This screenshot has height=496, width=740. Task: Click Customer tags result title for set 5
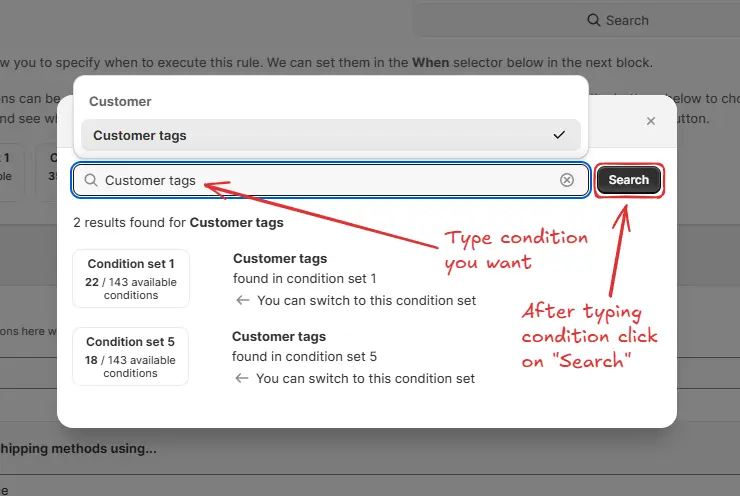[279, 336]
